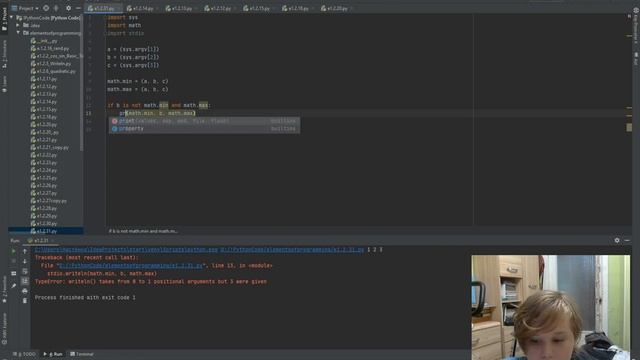Switch to the e1.2.15.py editor tab
The height and width of the screenshot is (360, 640).
click(x=258, y=8)
